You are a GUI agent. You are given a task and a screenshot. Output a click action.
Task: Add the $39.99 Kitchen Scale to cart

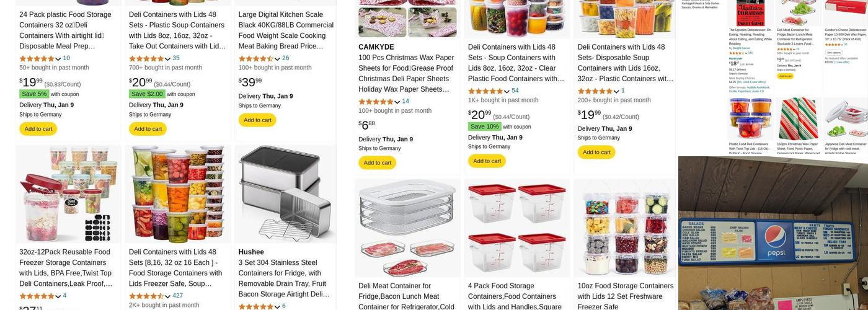(x=257, y=120)
